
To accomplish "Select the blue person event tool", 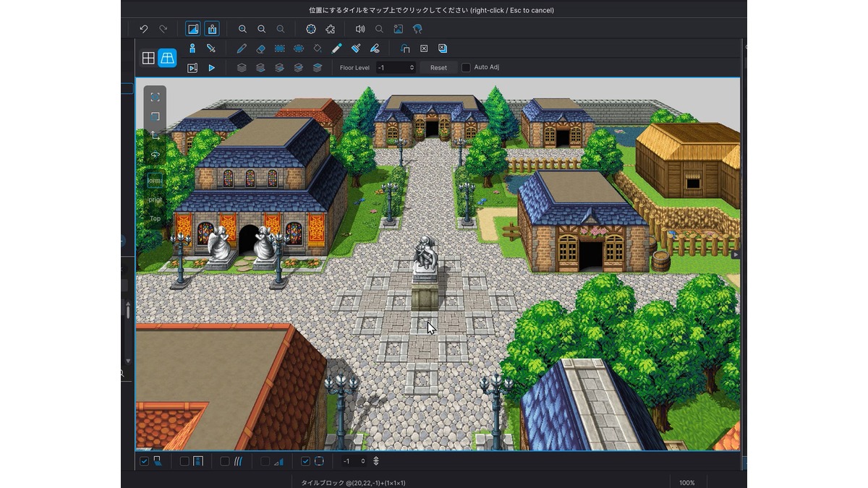I will pyautogui.click(x=192, y=48).
